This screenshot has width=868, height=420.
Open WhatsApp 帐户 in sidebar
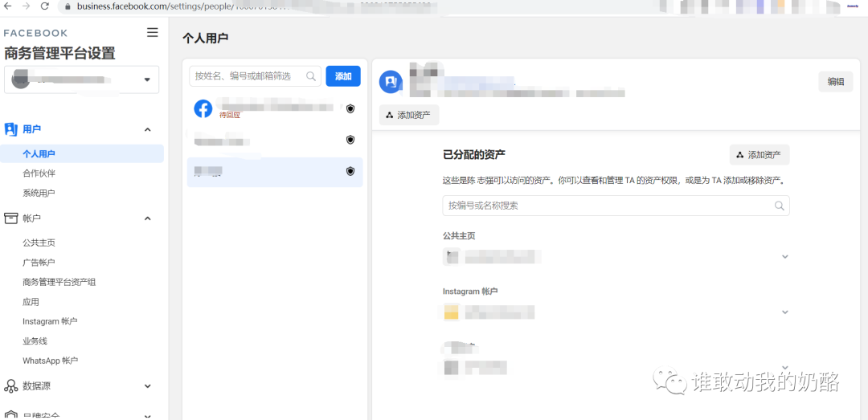[x=51, y=361]
